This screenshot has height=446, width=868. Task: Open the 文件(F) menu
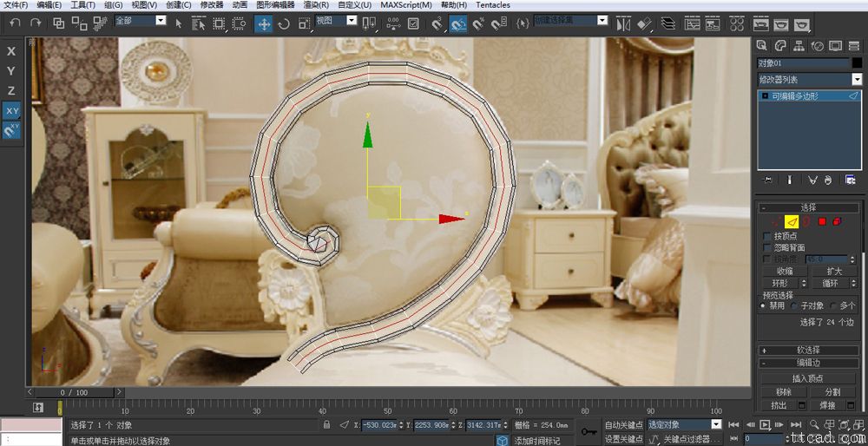point(16,5)
